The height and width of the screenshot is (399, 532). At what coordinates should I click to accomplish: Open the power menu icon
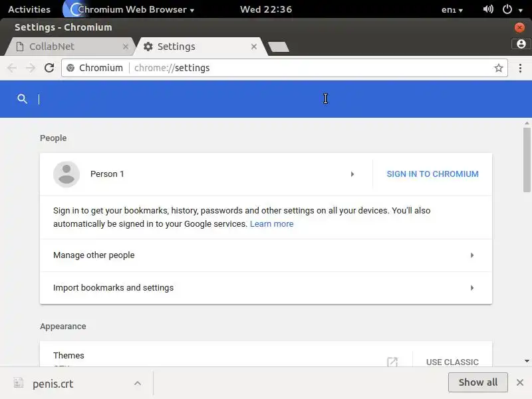click(x=507, y=9)
